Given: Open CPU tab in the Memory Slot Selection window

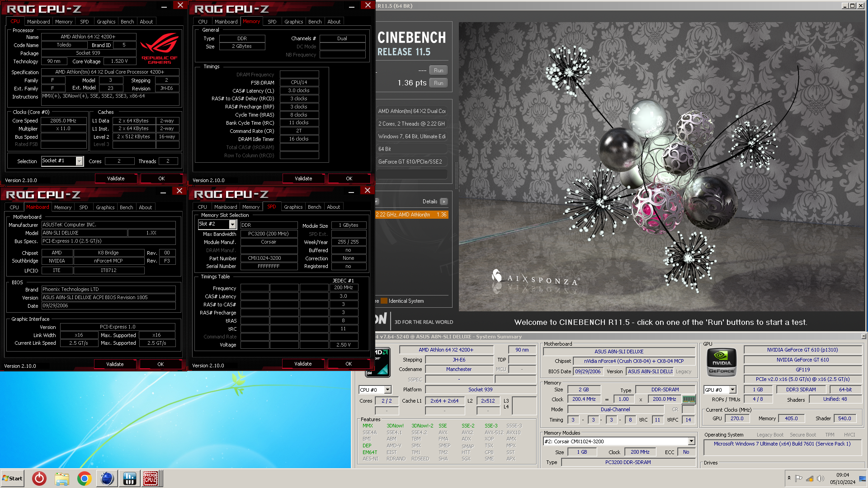Looking at the screenshot, I should pyautogui.click(x=202, y=207).
